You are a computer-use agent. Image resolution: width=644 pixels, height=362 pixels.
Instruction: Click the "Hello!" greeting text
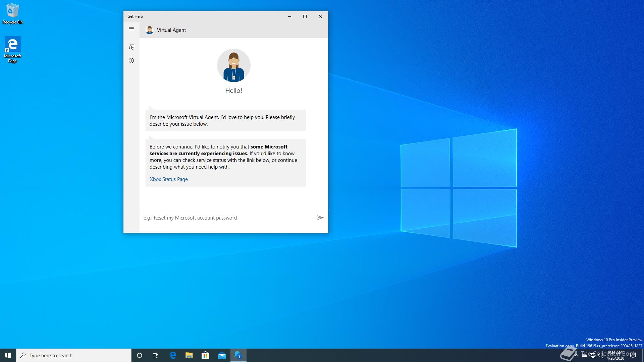click(x=234, y=90)
